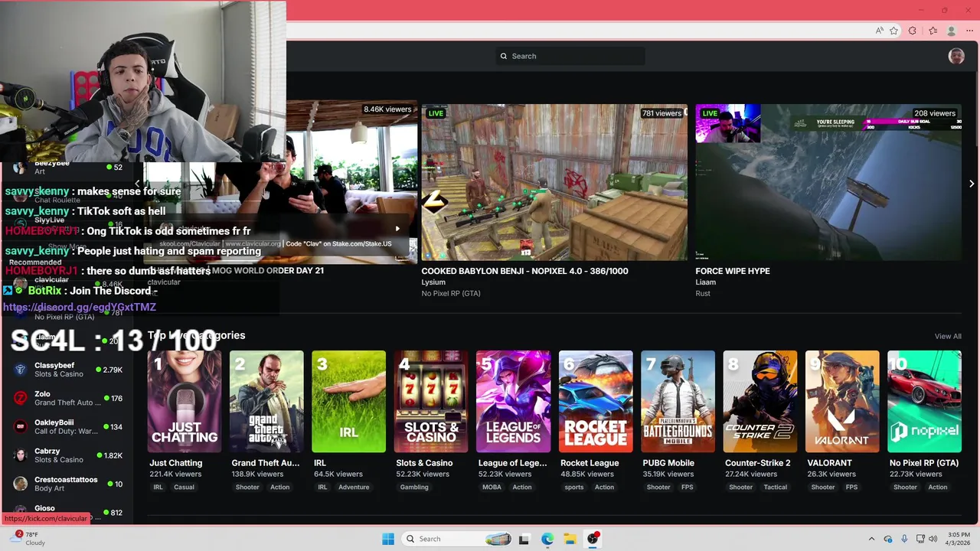Image resolution: width=980 pixels, height=551 pixels.
Task: Open Lysium channel link
Action: (x=433, y=282)
